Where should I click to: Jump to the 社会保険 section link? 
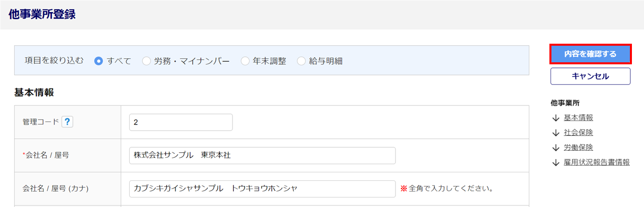coord(578,133)
